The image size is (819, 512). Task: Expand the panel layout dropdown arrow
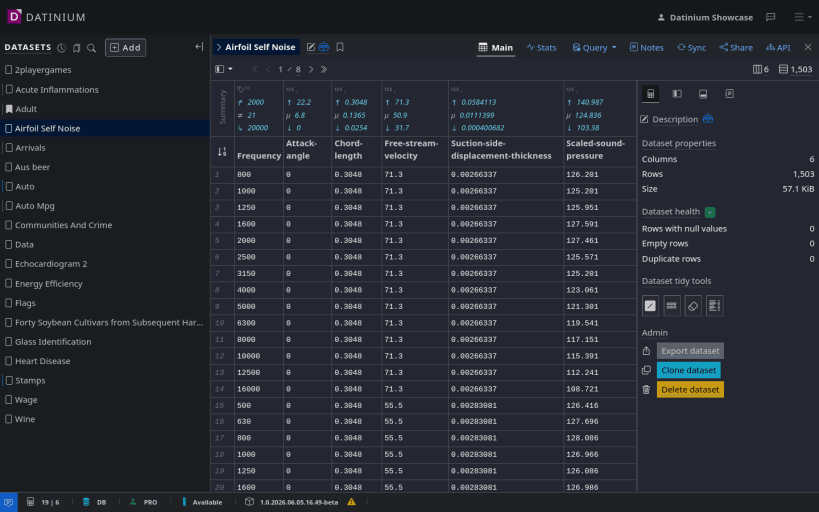click(230, 69)
